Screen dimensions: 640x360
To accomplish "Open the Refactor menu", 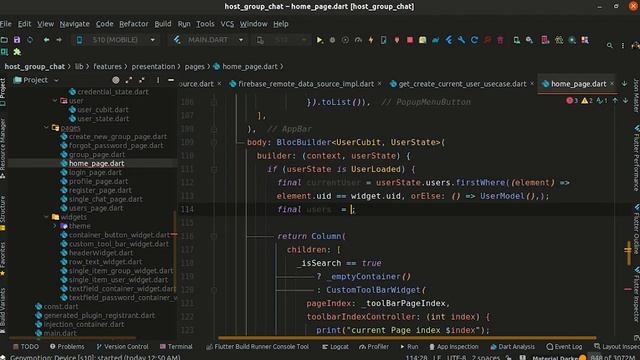I will [133, 24].
